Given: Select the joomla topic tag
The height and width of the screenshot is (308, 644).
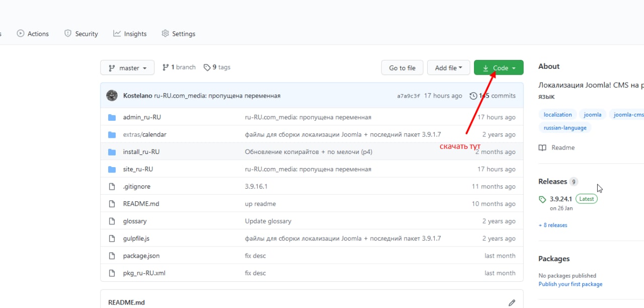Looking at the screenshot, I should click(x=593, y=115).
